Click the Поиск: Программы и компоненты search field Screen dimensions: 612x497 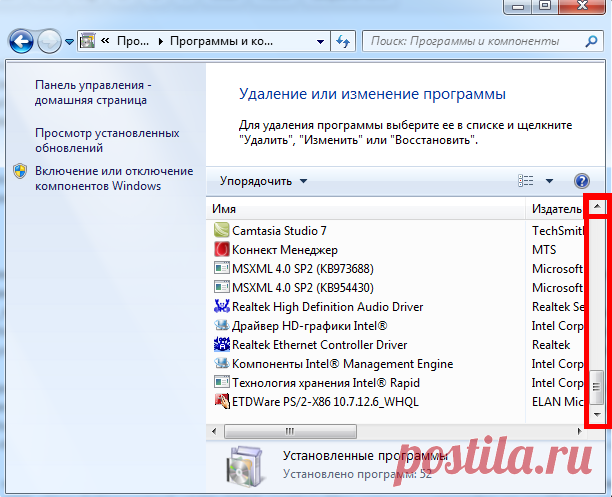click(x=470, y=42)
